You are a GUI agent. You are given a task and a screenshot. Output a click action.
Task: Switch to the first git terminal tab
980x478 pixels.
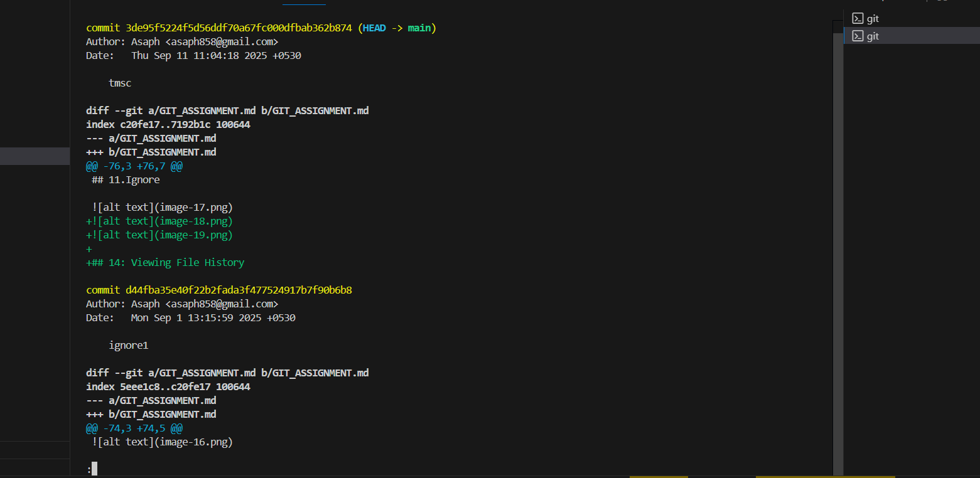tap(873, 19)
